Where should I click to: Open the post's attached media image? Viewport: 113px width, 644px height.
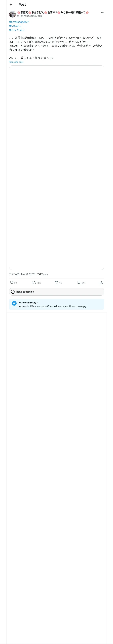(x=57, y=168)
